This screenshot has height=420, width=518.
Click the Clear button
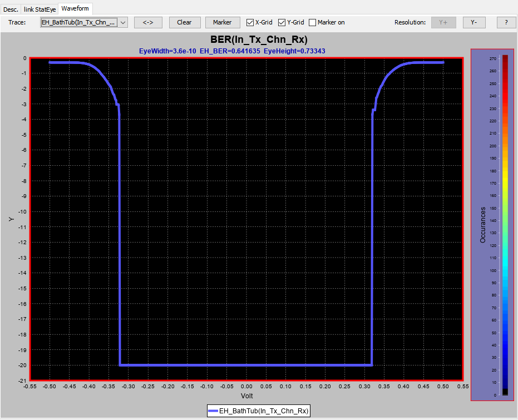[184, 22]
